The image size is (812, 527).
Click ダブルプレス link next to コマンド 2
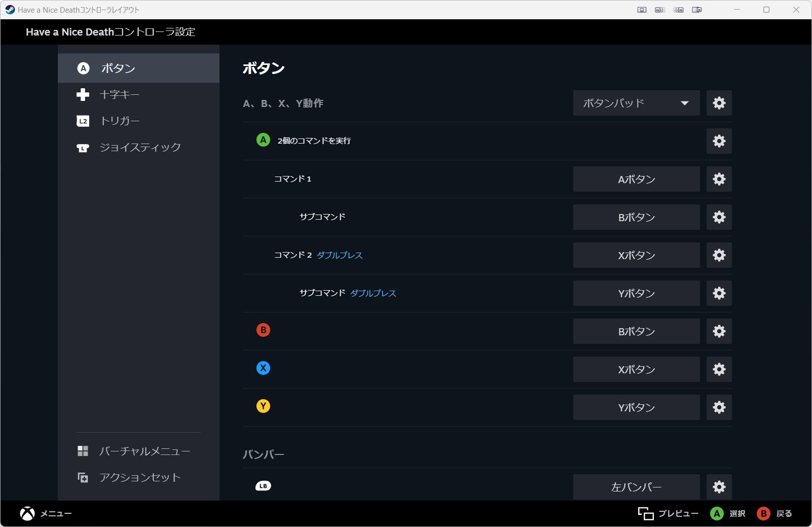(x=340, y=255)
